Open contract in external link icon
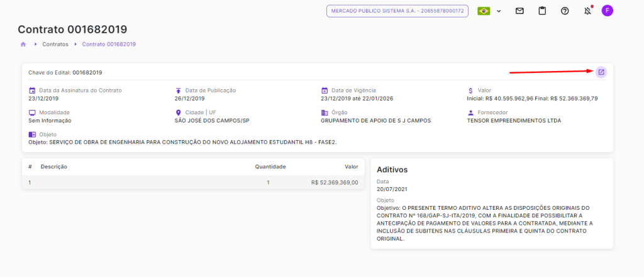The height and width of the screenshot is (277, 644). pyautogui.click(x=601, y=72)
